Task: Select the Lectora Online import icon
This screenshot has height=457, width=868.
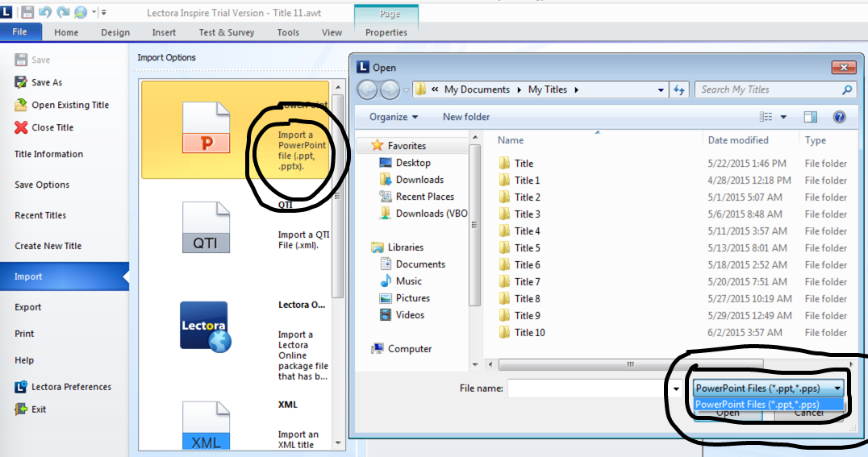Action: pos(205,326)
